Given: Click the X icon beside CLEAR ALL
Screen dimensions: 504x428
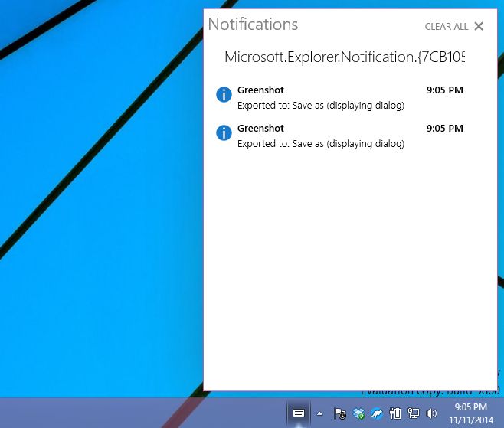Looking at the screenshot, I should coord(479,26).
